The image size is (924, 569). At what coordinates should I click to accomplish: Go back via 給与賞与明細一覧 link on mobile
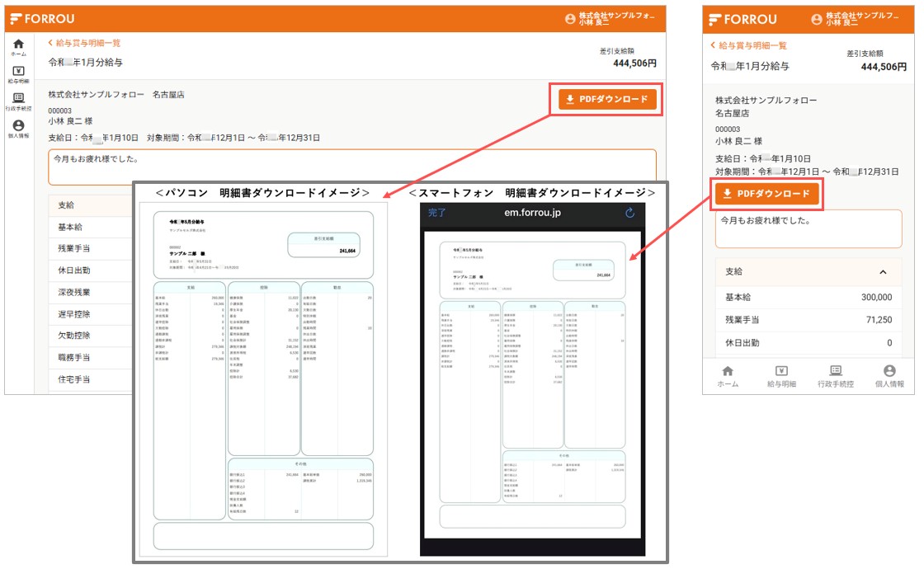[748, 45]
